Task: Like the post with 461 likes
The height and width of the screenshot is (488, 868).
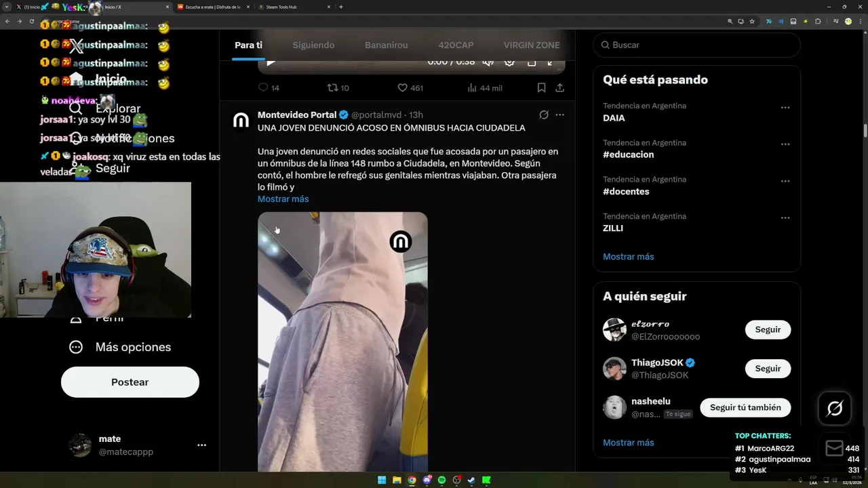Action: point(402,87)
